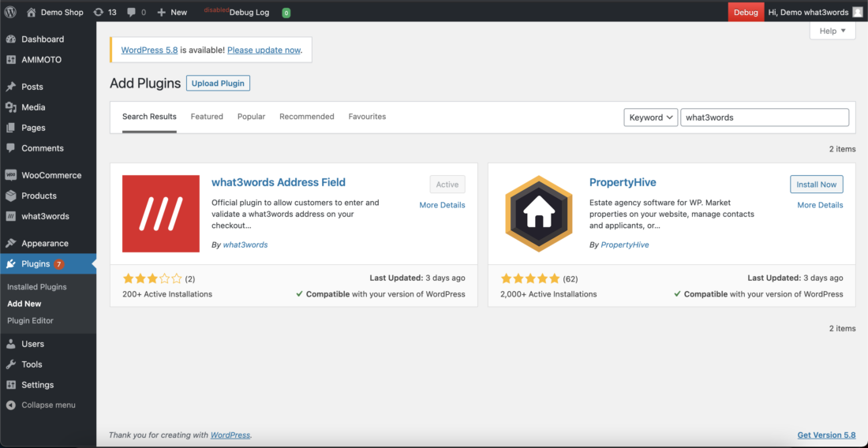This screenshot has width=868, height=448.
Task: Click the Upload Plugin button
Action: 218,84
